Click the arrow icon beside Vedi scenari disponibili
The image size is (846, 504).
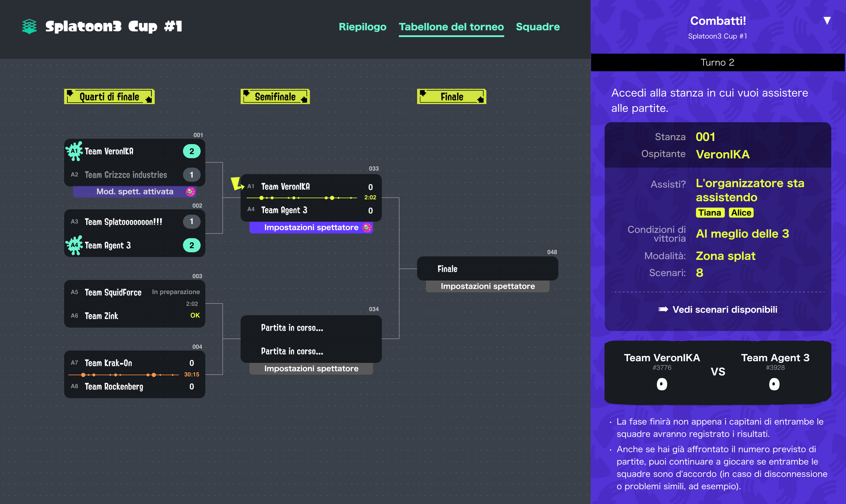(x=663, y=309)
